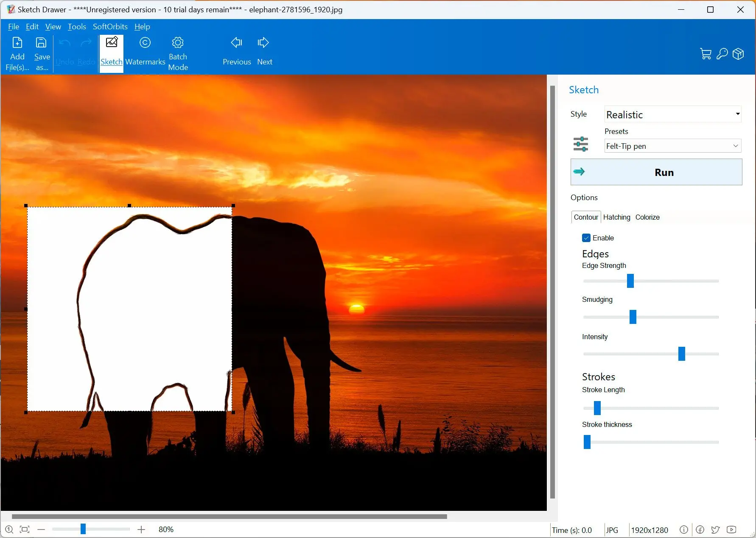
Task: Click the zoom level slider handle
Action: coord(83,529)
